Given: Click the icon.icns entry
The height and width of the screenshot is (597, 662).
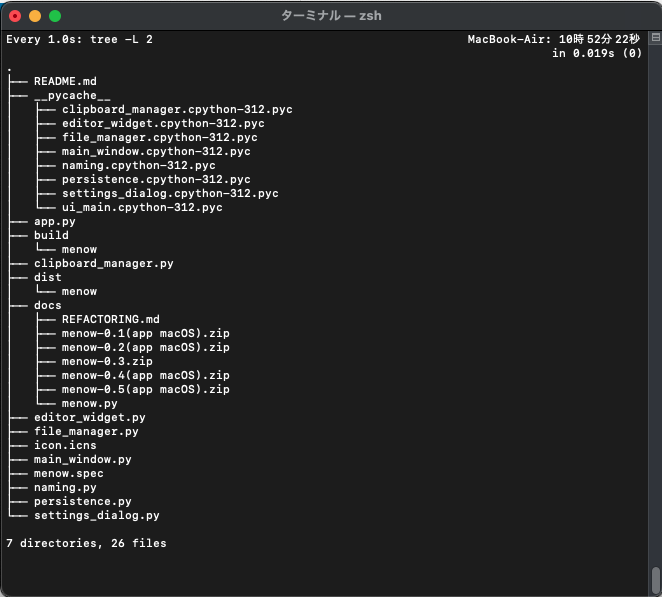Looking at the screenshot, I should pyautogui.click(x=65, y=445).
